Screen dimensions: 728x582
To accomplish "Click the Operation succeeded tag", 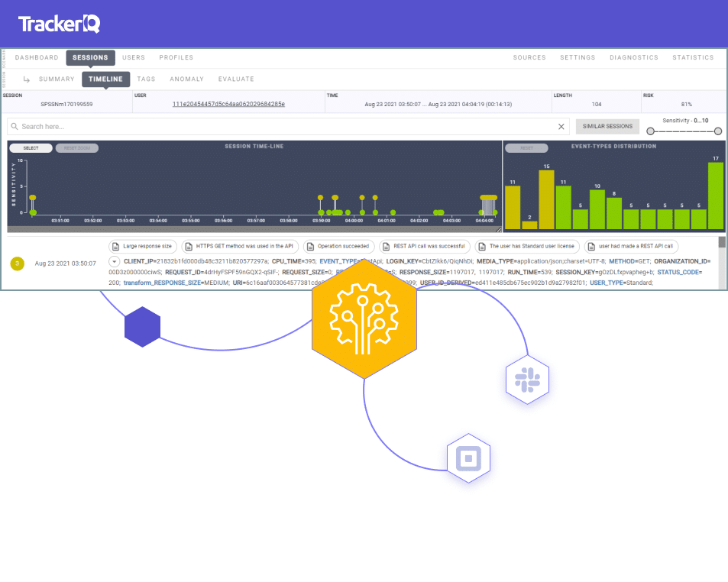I will (x=339, y=247).
